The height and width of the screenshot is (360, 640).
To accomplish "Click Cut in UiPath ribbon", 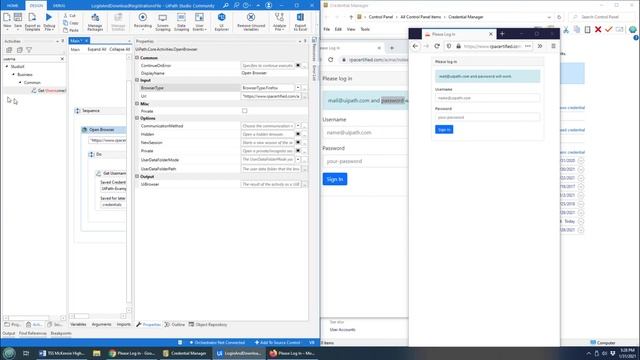I will (70, 16).
